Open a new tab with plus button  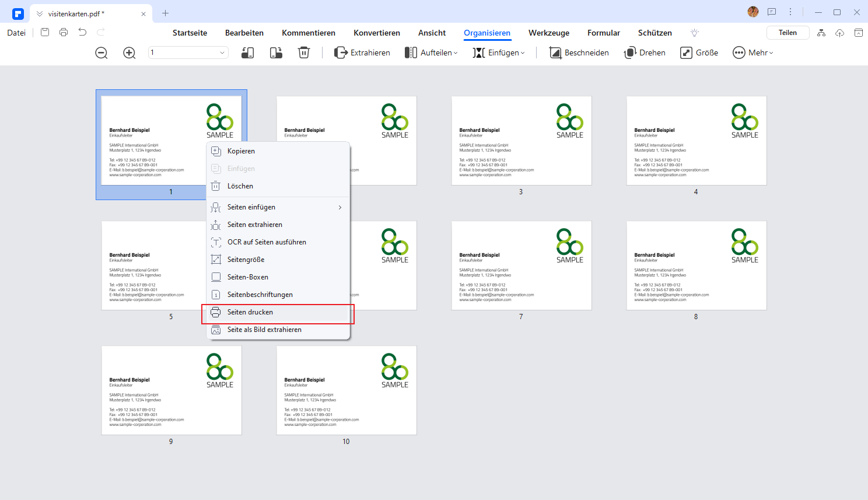tap(165, 13)
